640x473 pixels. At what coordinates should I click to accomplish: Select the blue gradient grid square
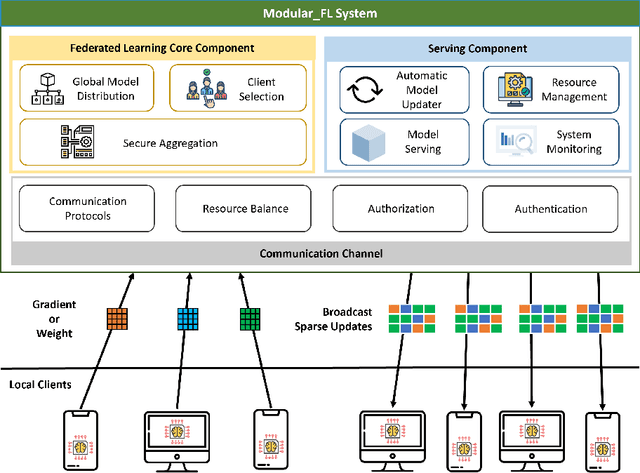pos(186,319)
